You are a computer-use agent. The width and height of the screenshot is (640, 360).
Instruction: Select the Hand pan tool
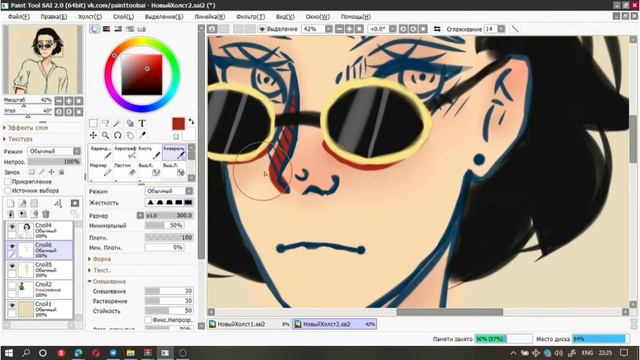pyautogui.click(x=130, y=135)
